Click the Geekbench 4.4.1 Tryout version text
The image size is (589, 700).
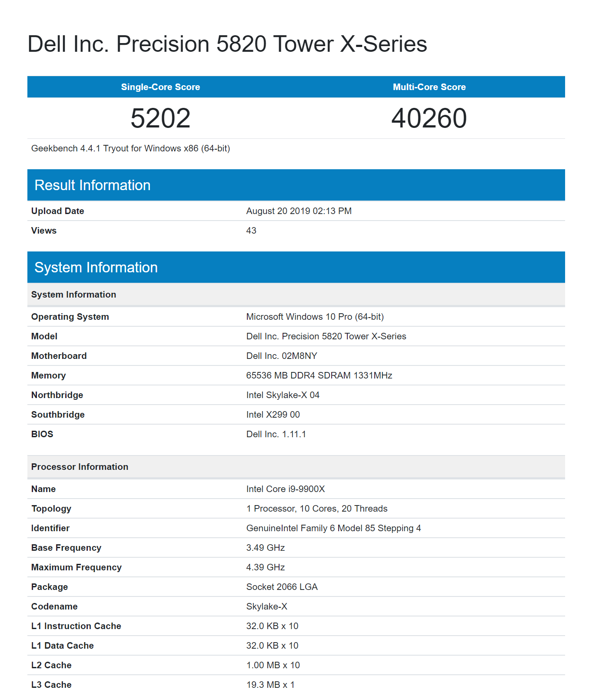pyautogui.click(x=130, y=148)
